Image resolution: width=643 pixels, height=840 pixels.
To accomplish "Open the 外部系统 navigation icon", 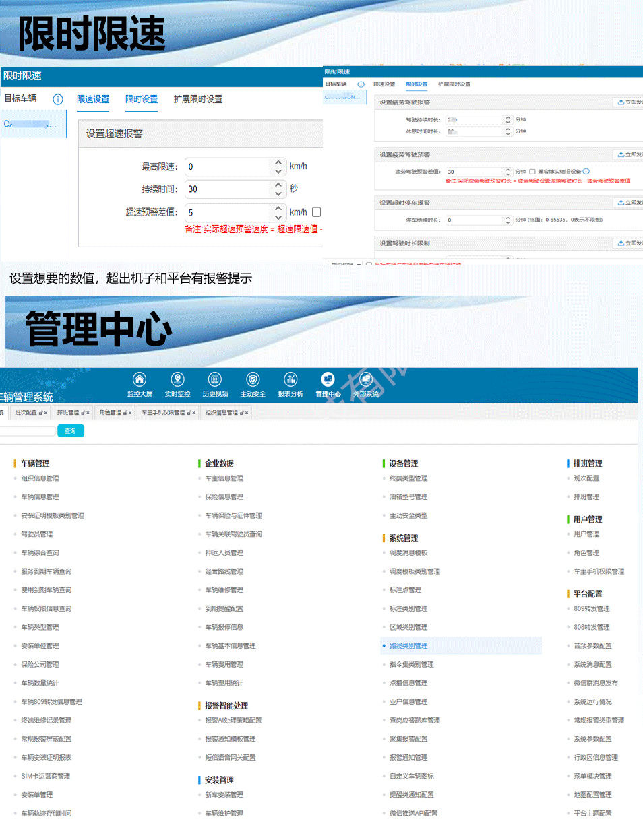I will [365, 380].
